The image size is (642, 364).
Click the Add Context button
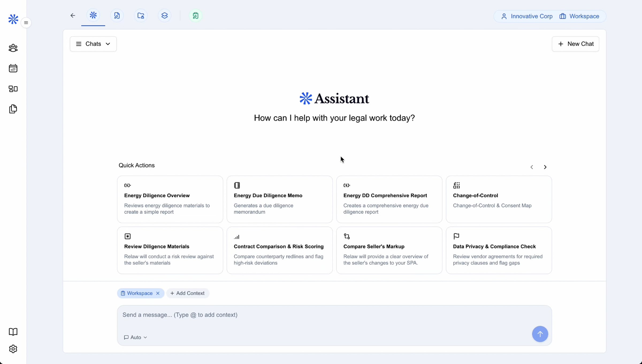[188, 293]
